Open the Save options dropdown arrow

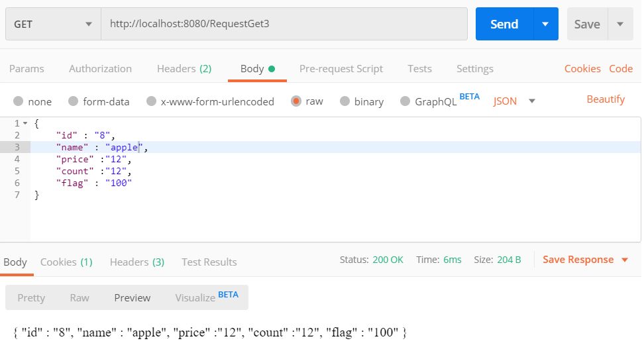(620, 24)
